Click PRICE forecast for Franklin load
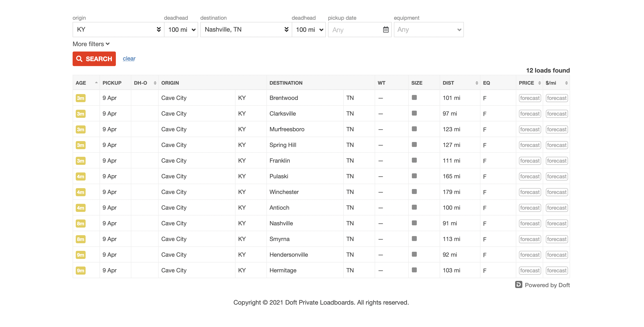The image size is (644, 327). click(x=530, y=161)
